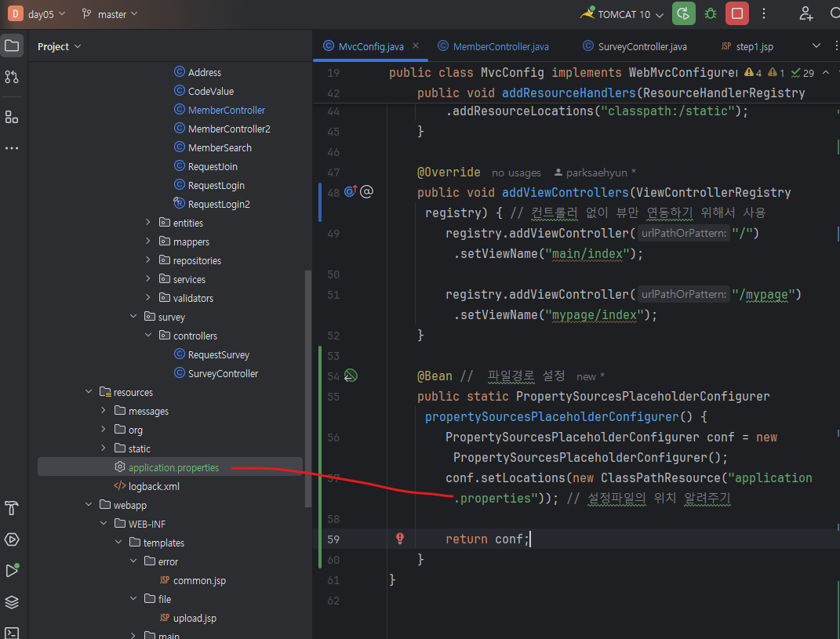This screenshot has width=840, height=639.
Task: Click the parksaehyun author inlay hint
Action: click(x=595, y=173)
